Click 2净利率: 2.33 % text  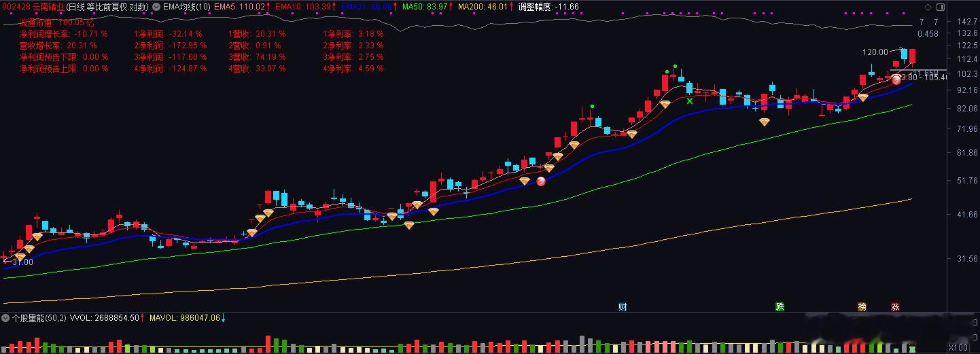point(353,46)
